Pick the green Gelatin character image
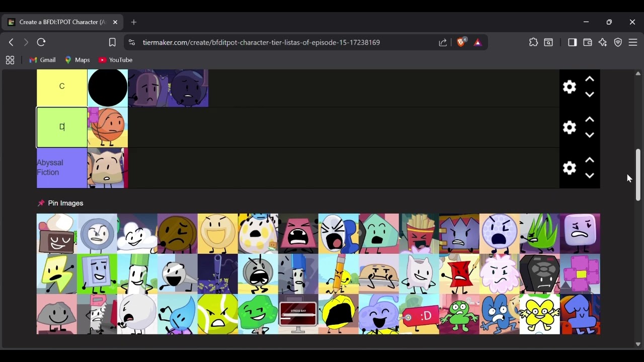644x362 pixels. coord(258,314)
